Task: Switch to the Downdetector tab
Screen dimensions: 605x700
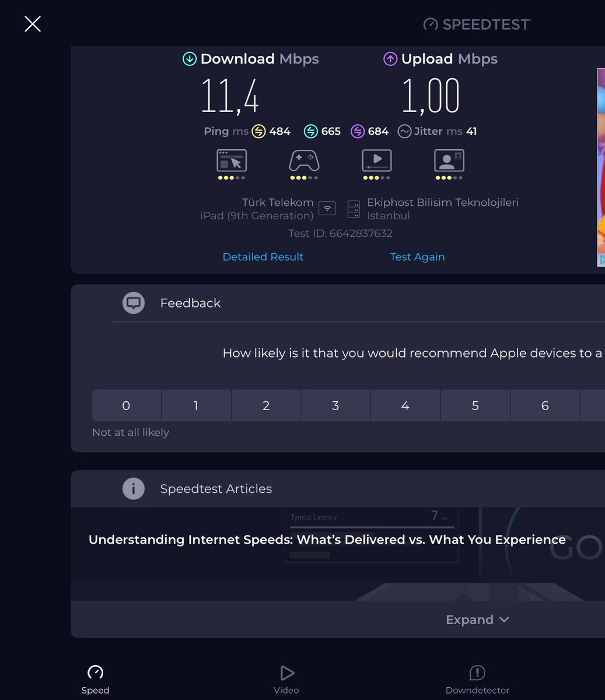Action: pos(477,680)
